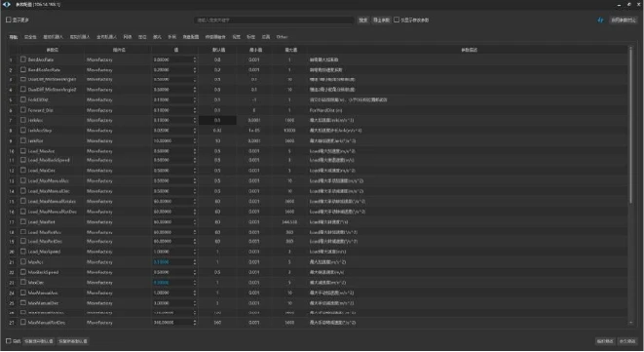Toggle the show-more checkbox at top left
This screenshot has height=352, width=644.
click(x=8, y=20)
